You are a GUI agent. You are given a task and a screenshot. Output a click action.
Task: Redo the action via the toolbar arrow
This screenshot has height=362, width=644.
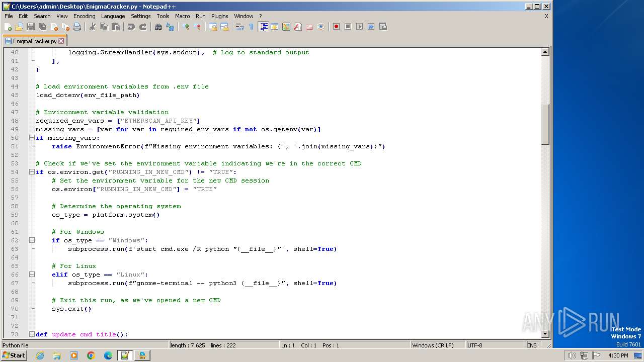tap(143, 27)
